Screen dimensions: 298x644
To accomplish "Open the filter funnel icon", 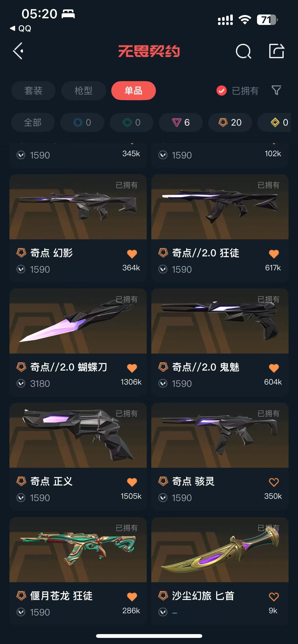I will (x=276, y=90).
